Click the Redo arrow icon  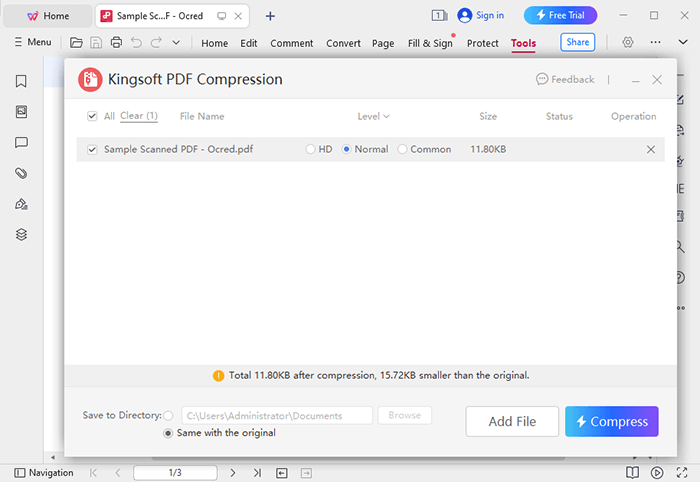[x=156, y=43]
